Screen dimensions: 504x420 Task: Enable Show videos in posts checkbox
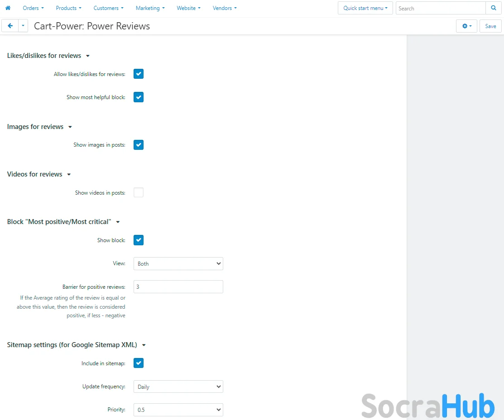pos(139,192)
